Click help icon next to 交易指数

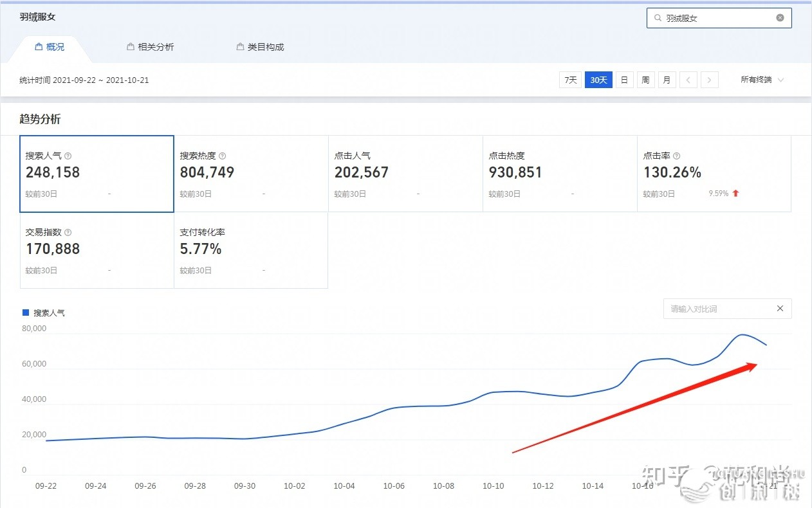pyautogui.click(x=68, y=233)
